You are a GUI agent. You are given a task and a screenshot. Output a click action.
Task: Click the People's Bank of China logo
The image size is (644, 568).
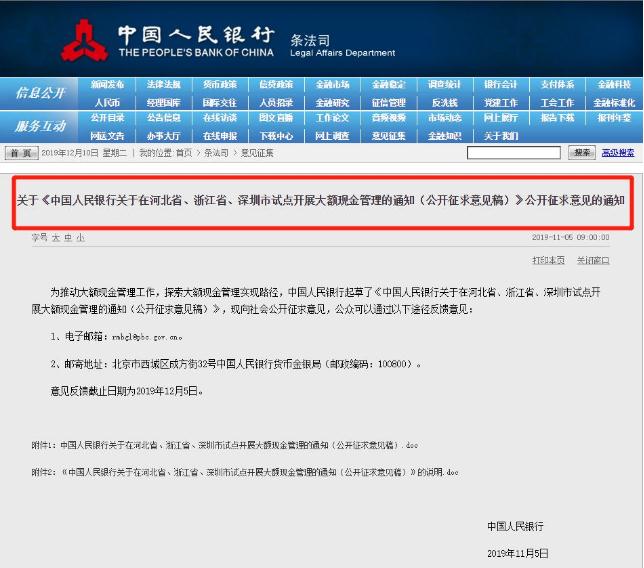click(x=84, y=40)
